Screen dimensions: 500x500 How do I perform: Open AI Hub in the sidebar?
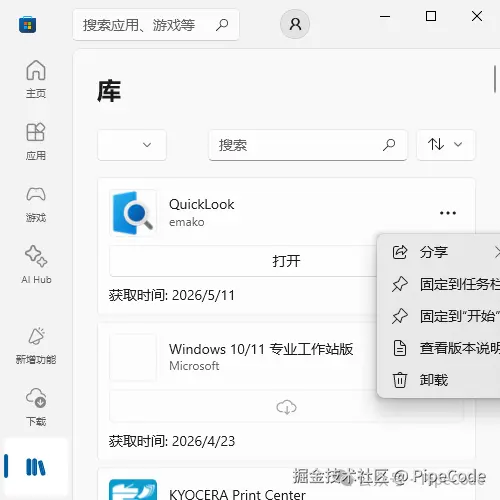[36, 265]
